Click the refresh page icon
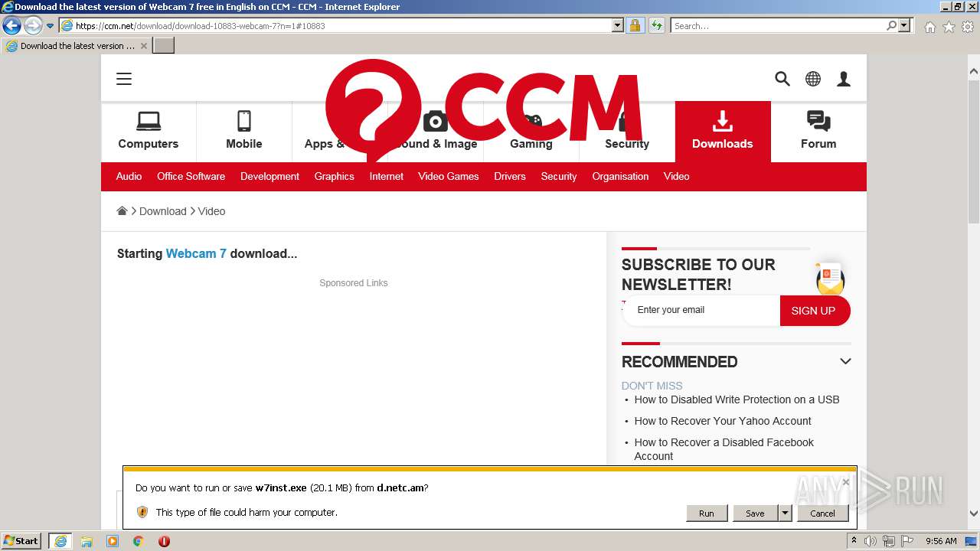This screenshot has height=551, width=980. click(656, 25)
